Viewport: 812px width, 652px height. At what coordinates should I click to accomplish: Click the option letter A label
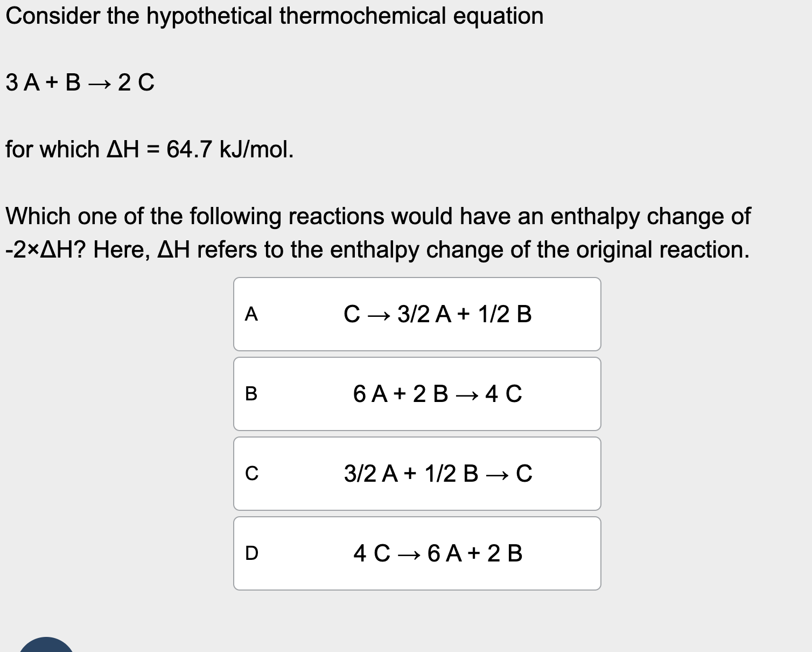(x=252, y=314)
